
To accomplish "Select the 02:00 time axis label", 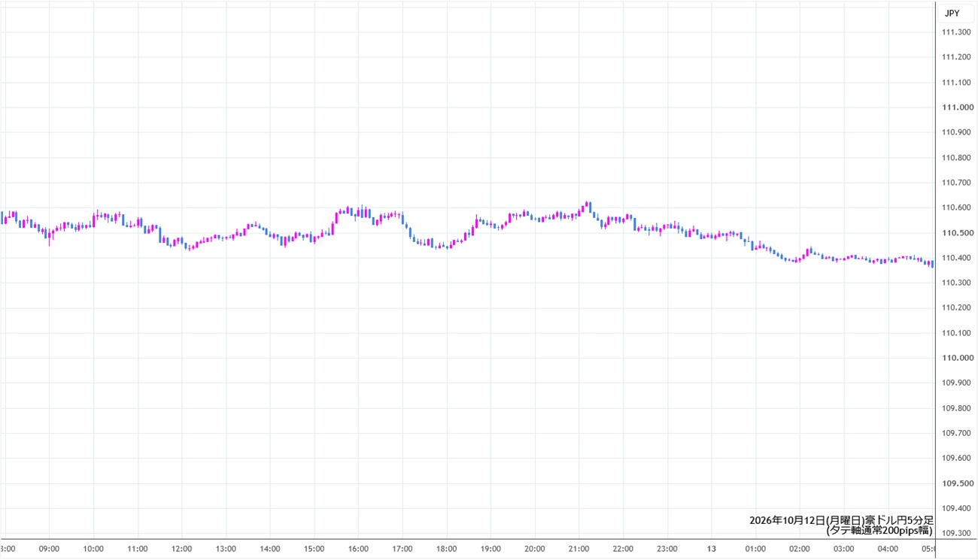I will coord(800,549).
